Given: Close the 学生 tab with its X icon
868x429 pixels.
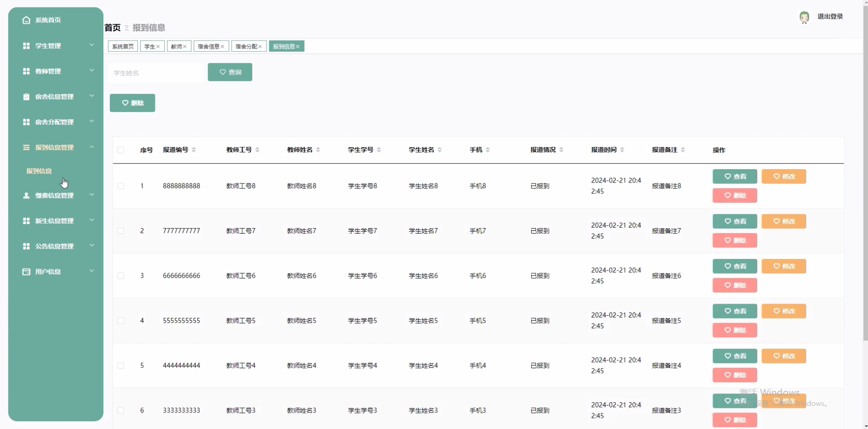Looking at the screenshot, I should 158,47.
